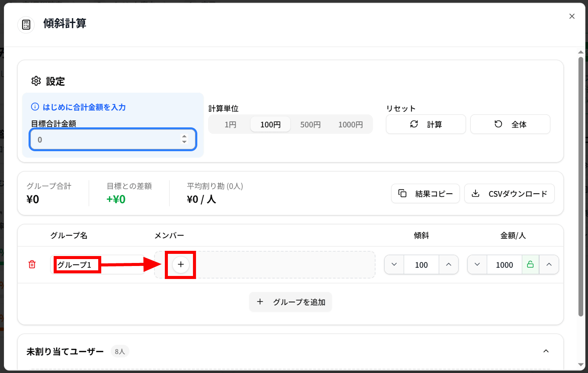
Task: Collapse the 未割り当てユーザー section
Action: (546, 351)
